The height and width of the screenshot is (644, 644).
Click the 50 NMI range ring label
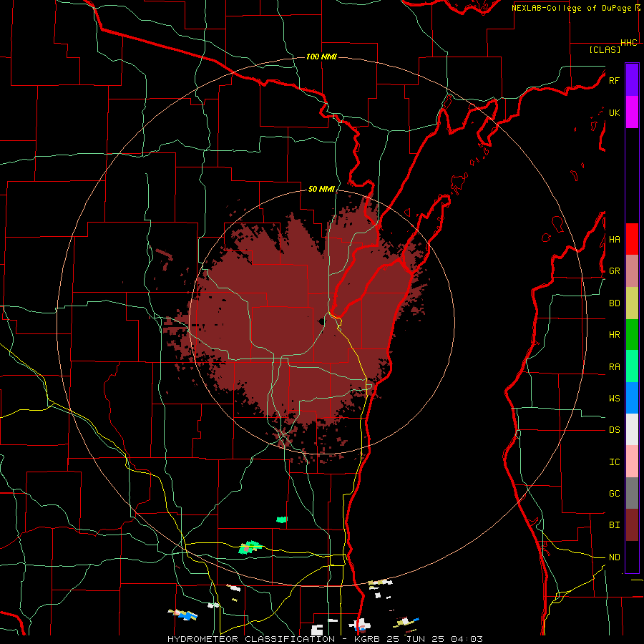click(321, 189)
